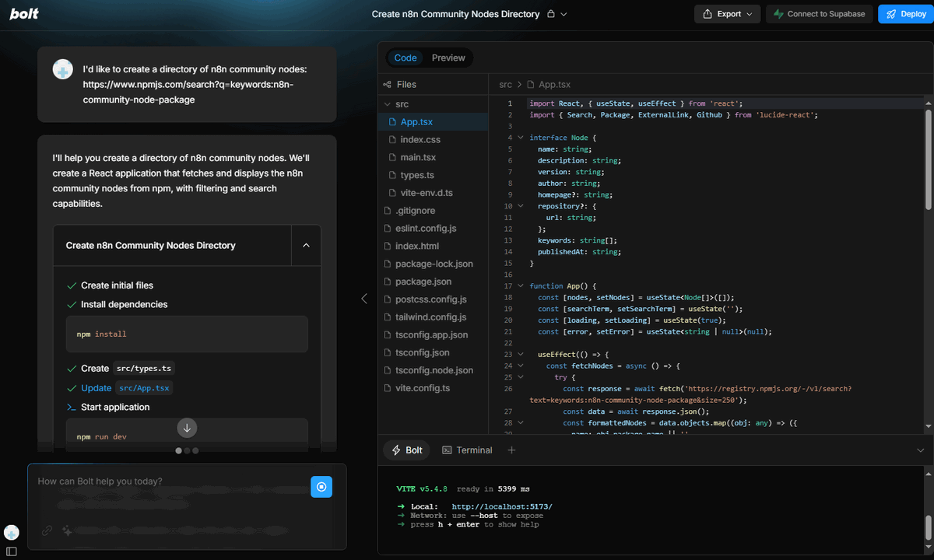This screenshot has width=934, height=560.
Task: Click the Bolt terminal icon
Action: (397, 450)
